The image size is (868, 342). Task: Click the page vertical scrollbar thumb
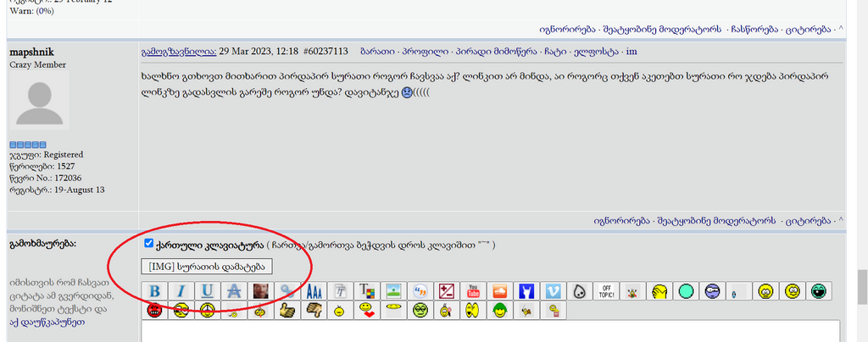click(x=862, y=287)
